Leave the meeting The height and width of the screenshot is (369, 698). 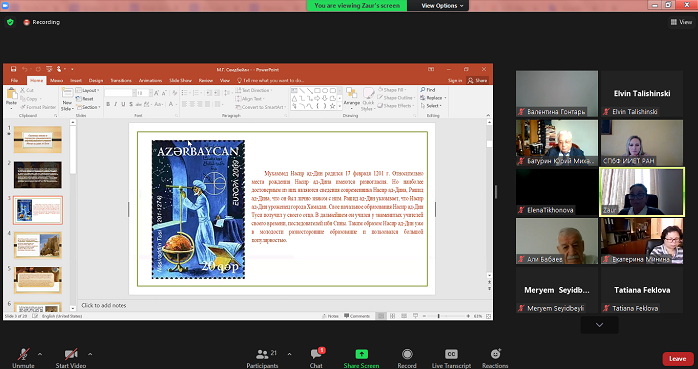coord(678,359)
